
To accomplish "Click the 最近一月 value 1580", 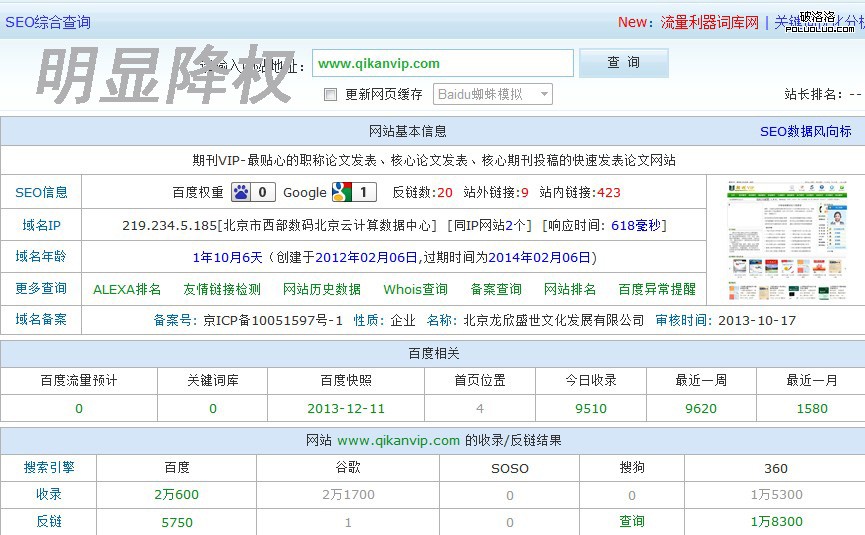I will (812, 409).
